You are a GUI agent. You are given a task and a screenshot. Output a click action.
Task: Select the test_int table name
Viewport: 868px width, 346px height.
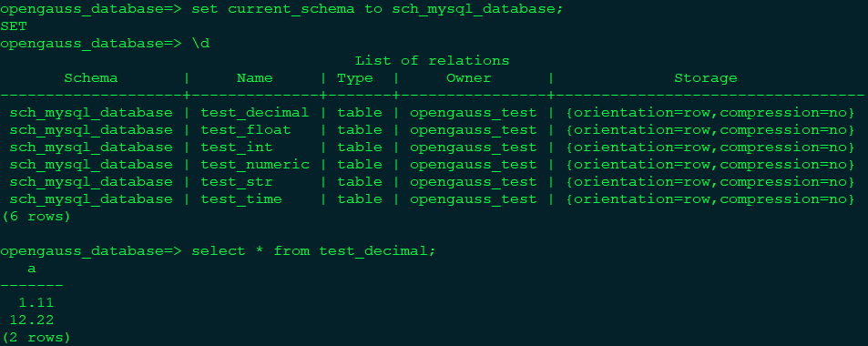237,148
